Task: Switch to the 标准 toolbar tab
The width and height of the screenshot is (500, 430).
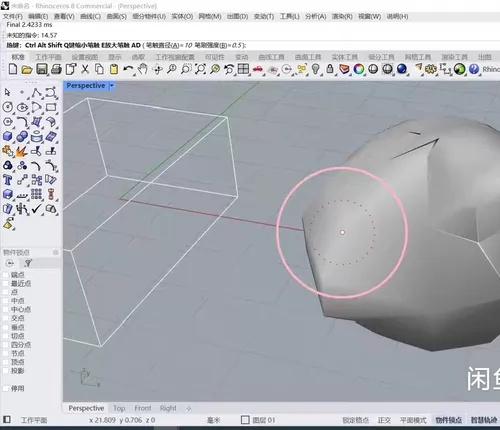Action: point(18,57)
